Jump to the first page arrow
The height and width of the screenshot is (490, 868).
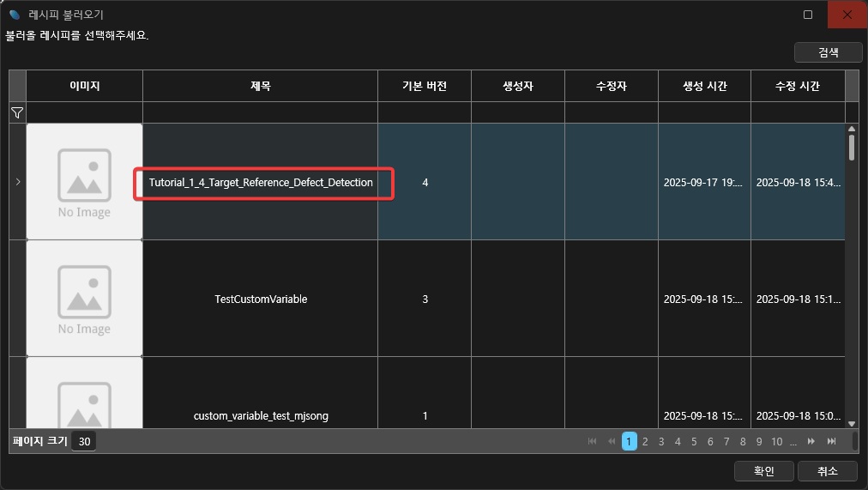coord(592,441)
